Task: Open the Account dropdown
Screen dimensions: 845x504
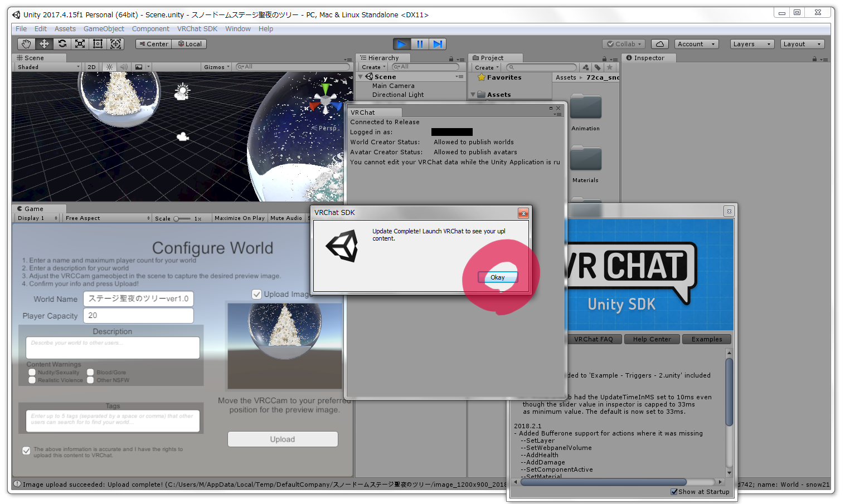Action: coord(697,44)
